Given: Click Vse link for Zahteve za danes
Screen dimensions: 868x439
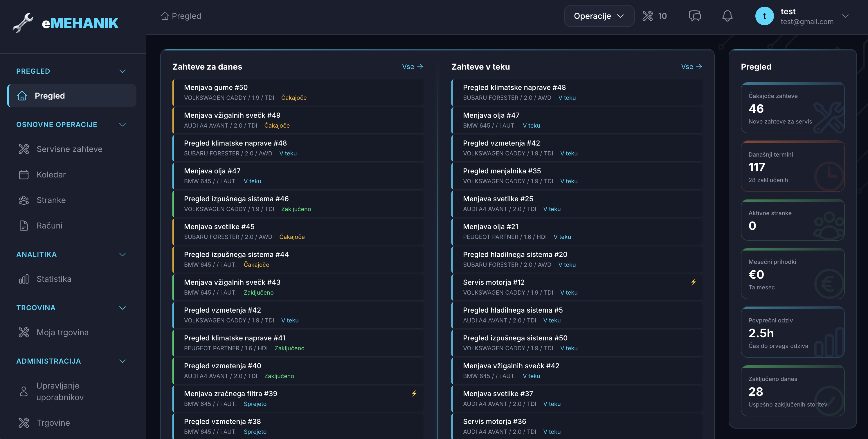Looking at the screenshot, I should 412,66.
